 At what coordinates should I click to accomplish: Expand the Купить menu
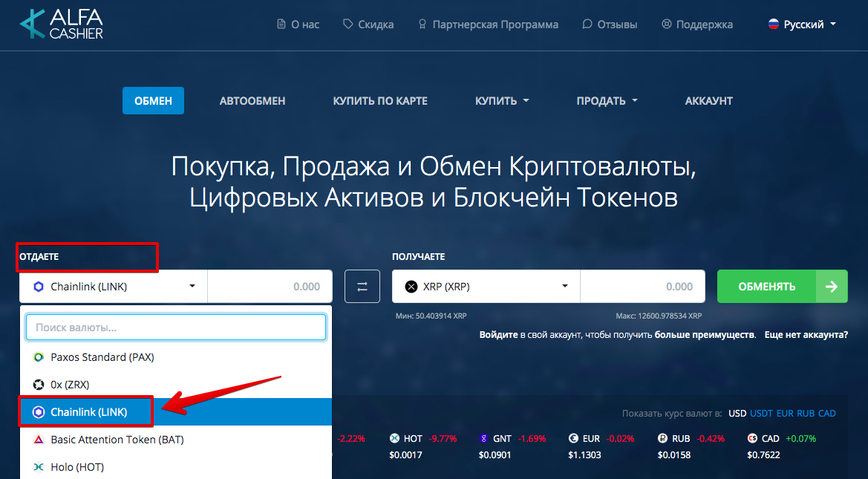point(502,101)
